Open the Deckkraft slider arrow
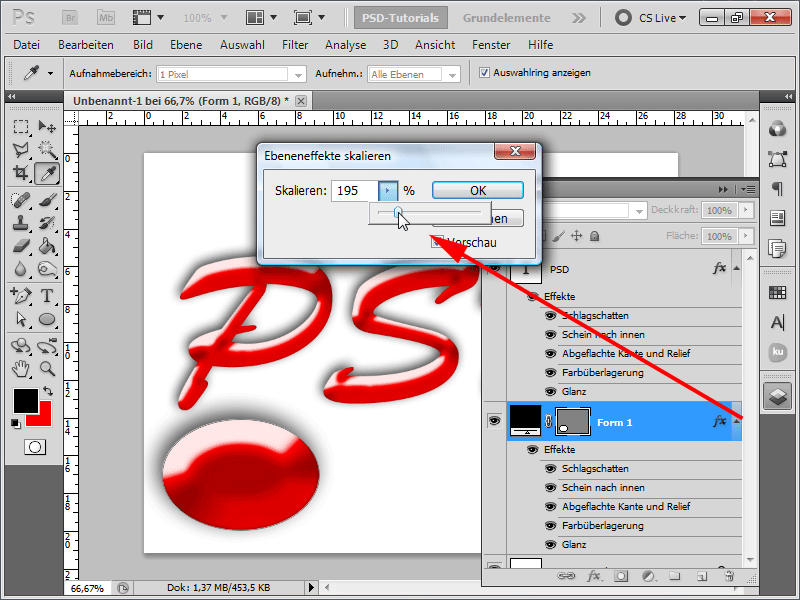This screenshot has height=600, width=800. [746, 210]
